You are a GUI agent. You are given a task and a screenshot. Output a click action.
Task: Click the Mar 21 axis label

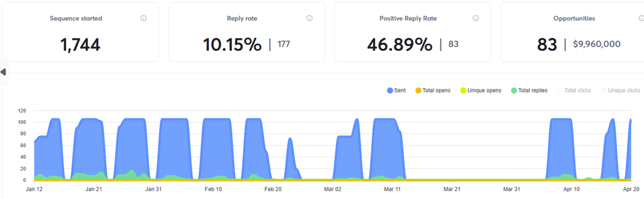pyautogui.click(x=452, y=189)
